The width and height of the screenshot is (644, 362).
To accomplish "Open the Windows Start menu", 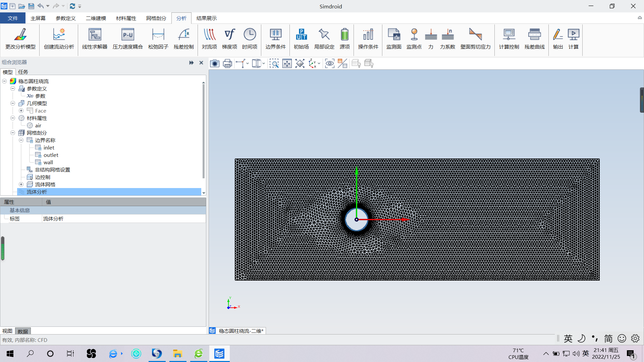I will (x=10, y=354).
